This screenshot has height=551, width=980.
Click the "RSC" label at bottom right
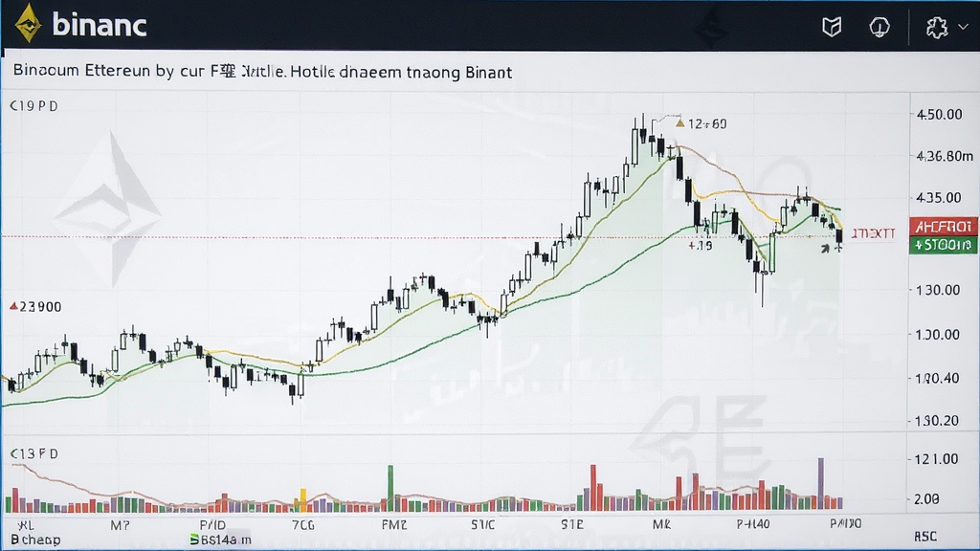click(x=925, y=537)
